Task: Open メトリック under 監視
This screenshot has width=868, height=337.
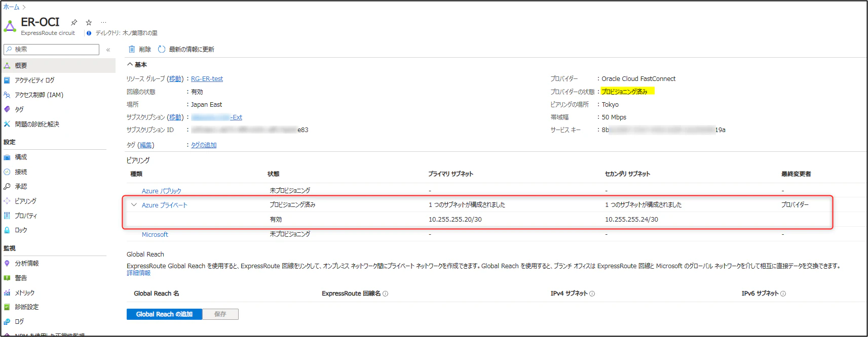Action: point(25,292)
